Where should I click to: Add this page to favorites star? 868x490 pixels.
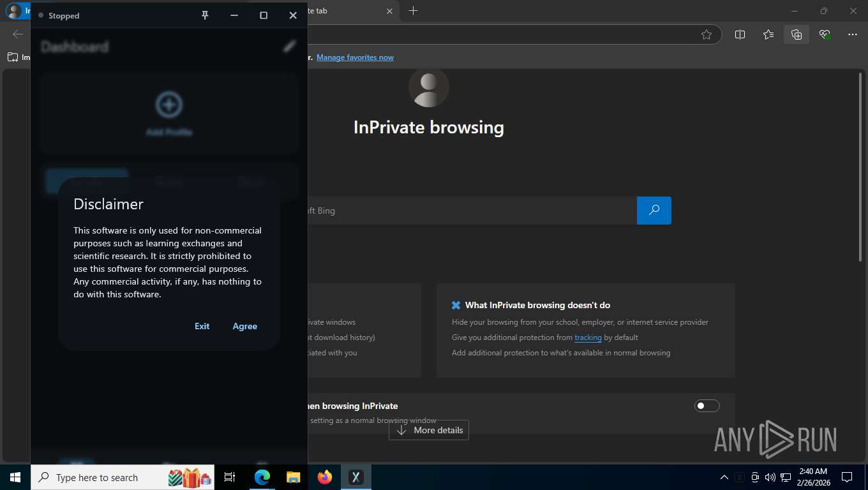point(707,34)
